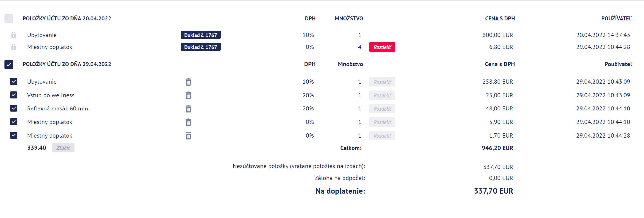This screenshot has width=644, height=218.
Task: Delete the Miestny poplatok 1,70 EUR item
Action: 188,136
